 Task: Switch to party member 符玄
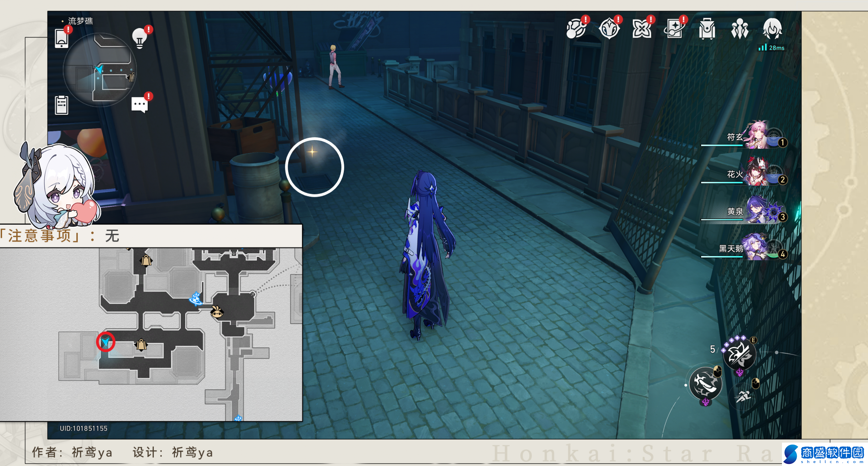coord(757,135)
